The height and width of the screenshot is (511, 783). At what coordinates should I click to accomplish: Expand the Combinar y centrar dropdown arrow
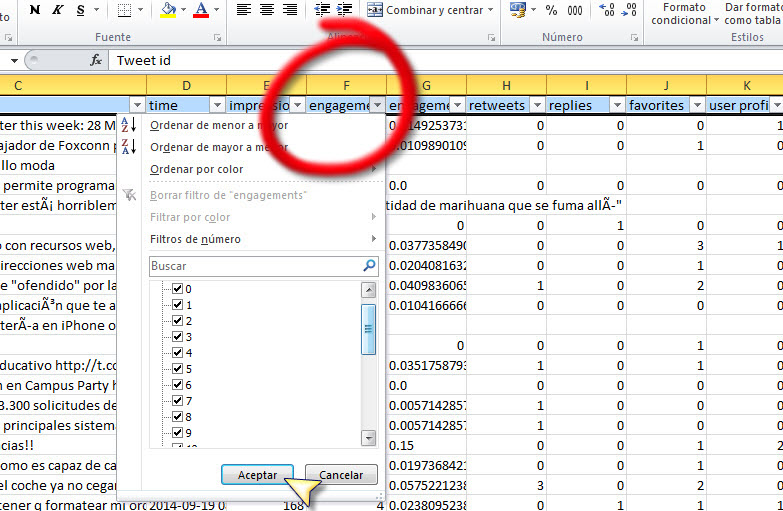click(x=491, y=10)
